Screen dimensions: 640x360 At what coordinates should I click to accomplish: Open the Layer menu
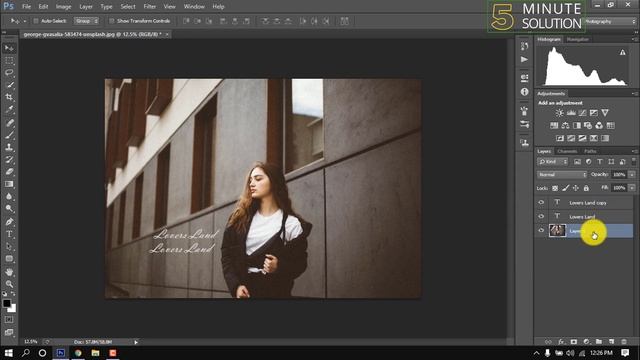pyautogui.click(x=86, y=7)
